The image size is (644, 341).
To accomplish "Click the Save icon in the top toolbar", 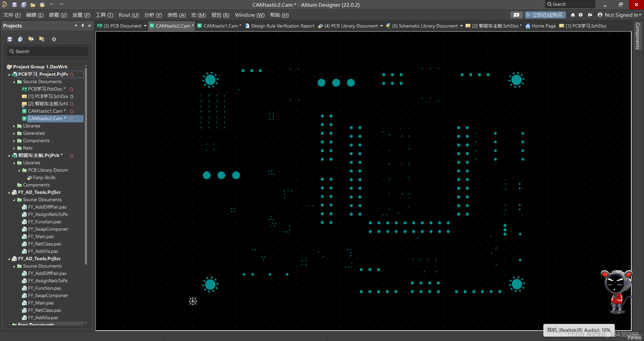I will coord(14,4).
